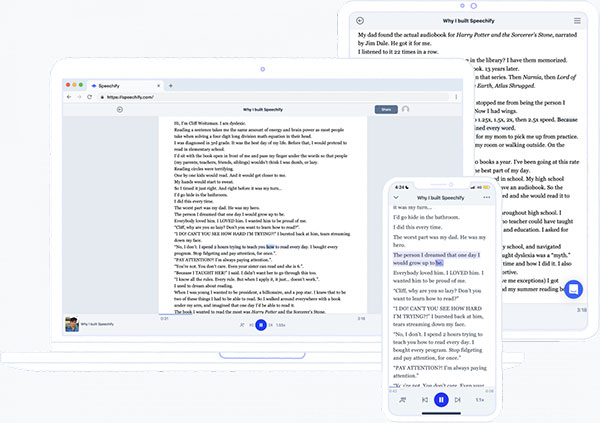Image resolution: width=600 pixels, height=423 pixels.
Task: Click the browser forward arrow on the laptop
Action: [79, 97]
